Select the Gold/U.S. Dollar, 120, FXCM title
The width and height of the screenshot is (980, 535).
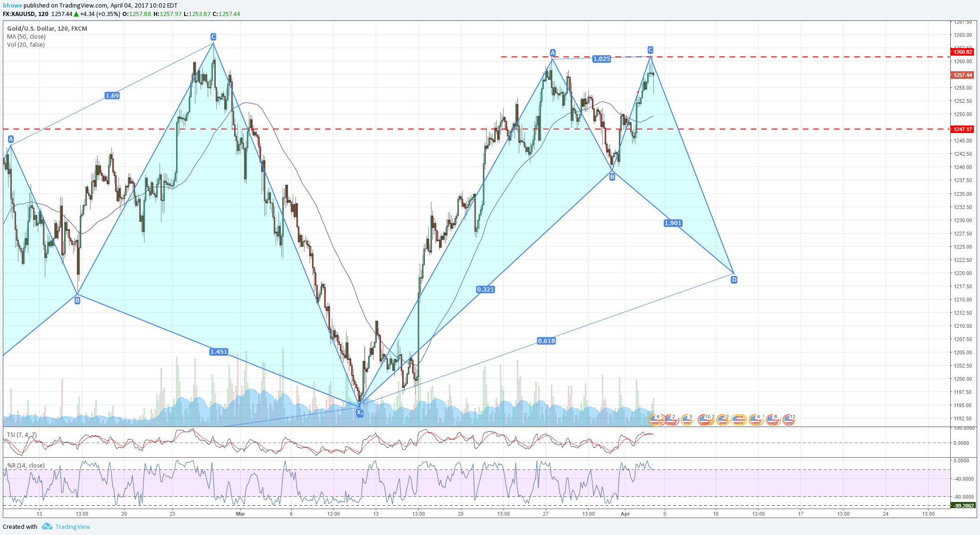pyautogui.click(x=47, y=28)
